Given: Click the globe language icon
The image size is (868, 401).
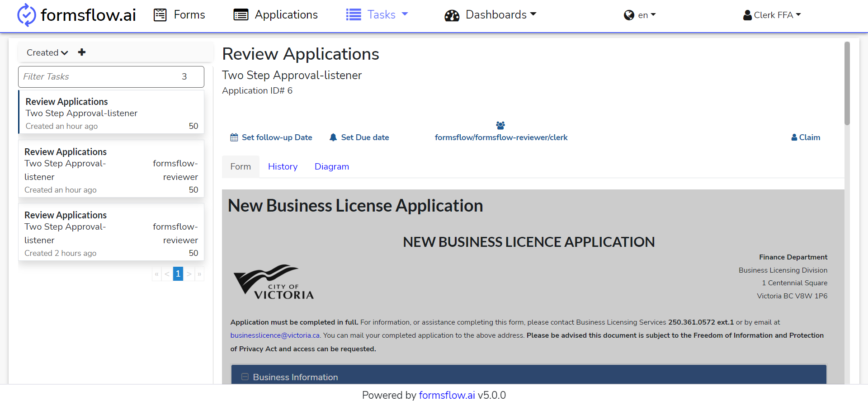Looking at the screenshot, I should (629, 15).
